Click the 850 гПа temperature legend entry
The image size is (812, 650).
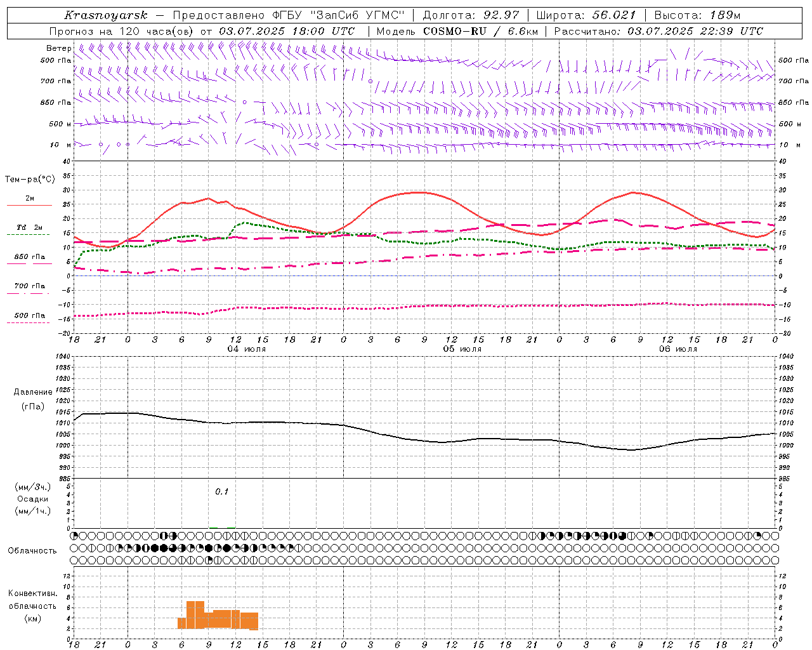[x=30, y=257]
